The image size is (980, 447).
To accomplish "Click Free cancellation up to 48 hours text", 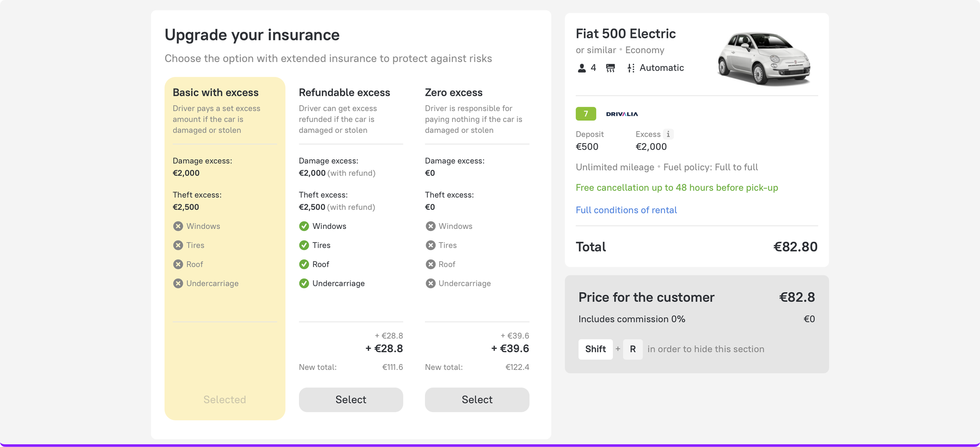I will click(676, 188).
